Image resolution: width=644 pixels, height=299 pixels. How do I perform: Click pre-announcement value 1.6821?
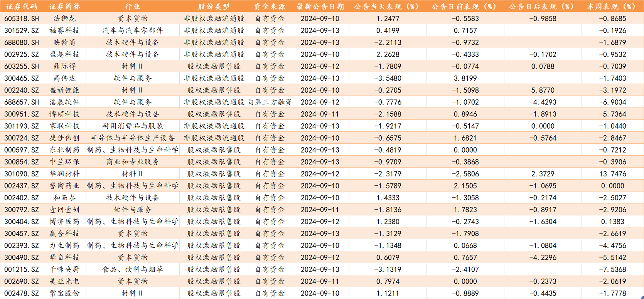click(x=465, y=138)
